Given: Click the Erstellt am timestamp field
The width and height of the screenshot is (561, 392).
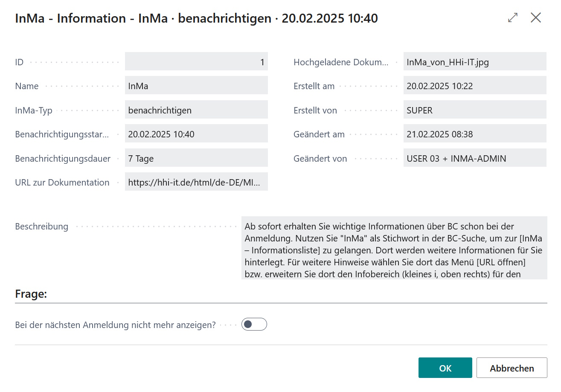Looking at the screenshot, I should click(x=475, y=85).
